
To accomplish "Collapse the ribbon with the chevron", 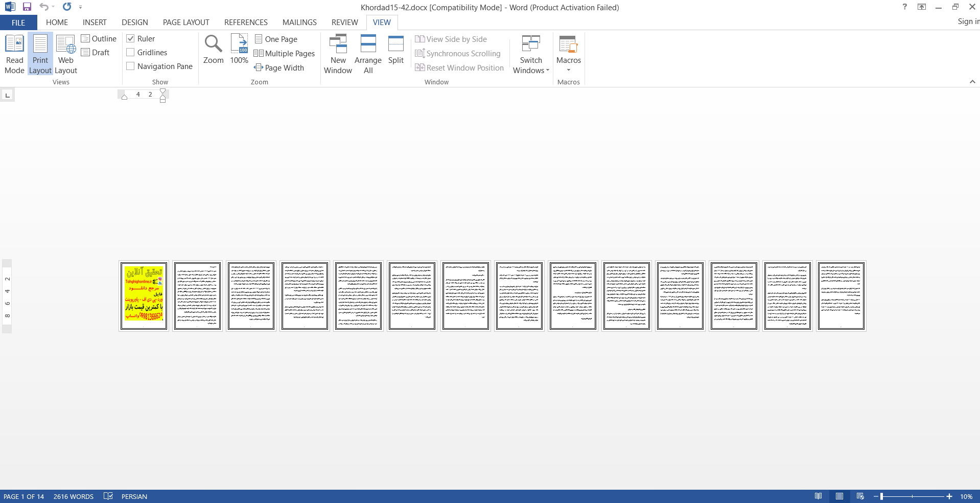I will 972,82.
